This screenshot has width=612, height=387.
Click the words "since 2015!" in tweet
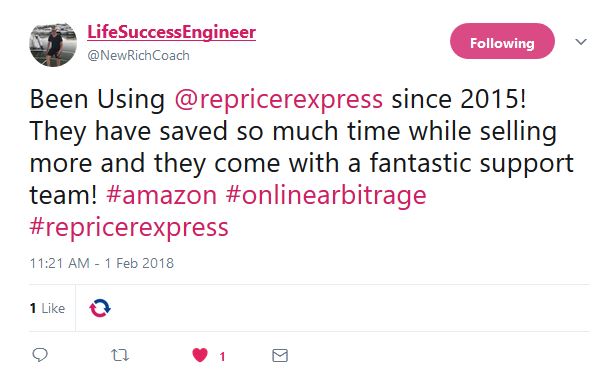459,99
